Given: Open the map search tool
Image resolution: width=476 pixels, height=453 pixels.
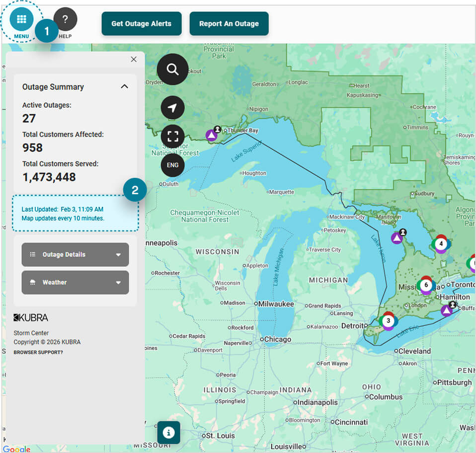Looking at the screenshot, I should [172, 69].
